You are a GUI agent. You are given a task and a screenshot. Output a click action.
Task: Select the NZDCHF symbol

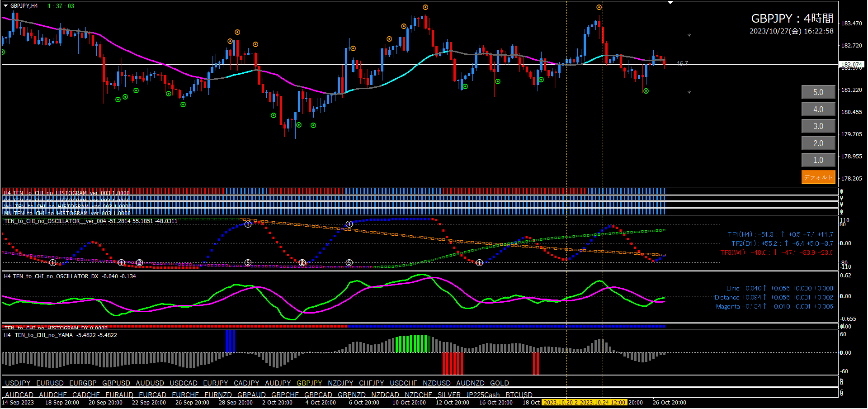tap(418, 395)
